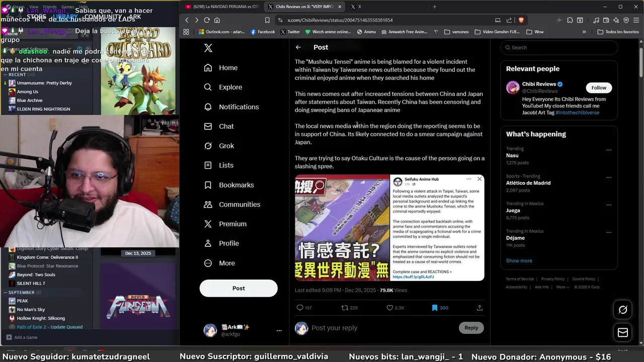The width and height of the screenshot is (644, 362).
Task: Open the floating Grok button at bottom right
Action: (x=623, y=310)
